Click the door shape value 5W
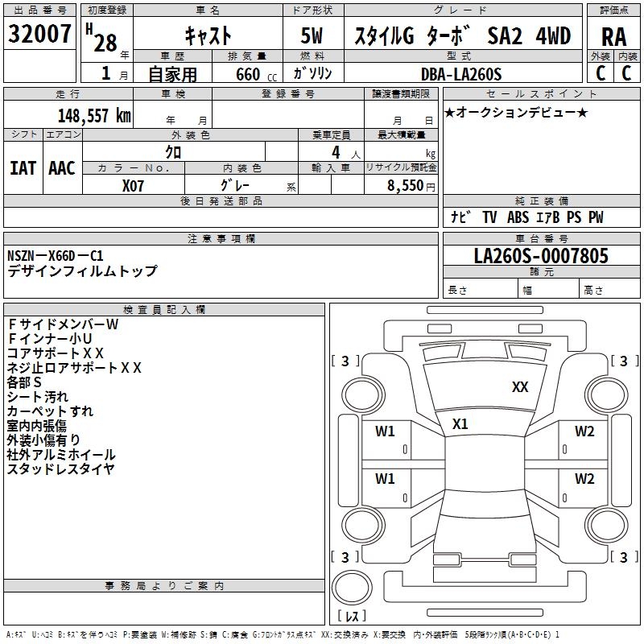 [312, 35]
